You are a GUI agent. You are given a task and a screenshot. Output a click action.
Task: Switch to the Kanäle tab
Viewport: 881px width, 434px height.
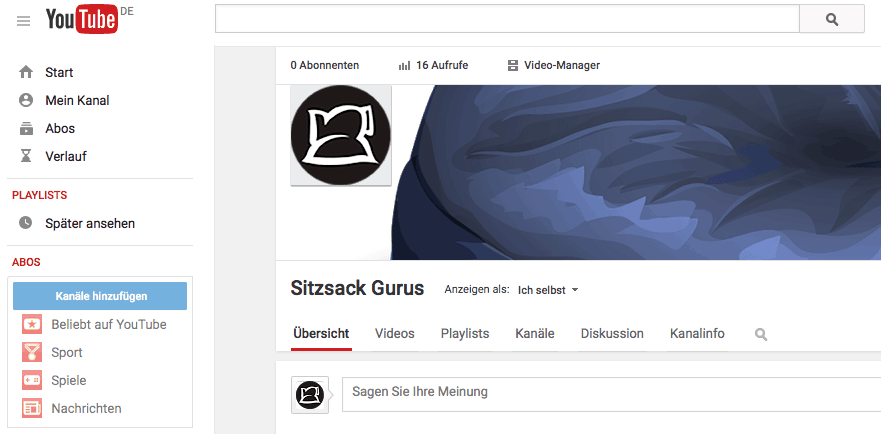click(535, 334)
